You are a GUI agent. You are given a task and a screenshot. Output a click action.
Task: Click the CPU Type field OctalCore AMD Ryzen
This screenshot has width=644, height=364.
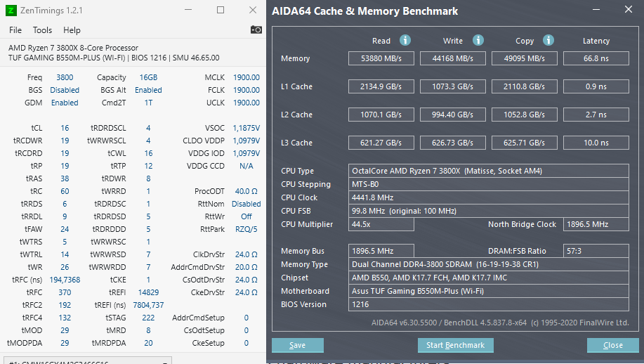[488, 171]
